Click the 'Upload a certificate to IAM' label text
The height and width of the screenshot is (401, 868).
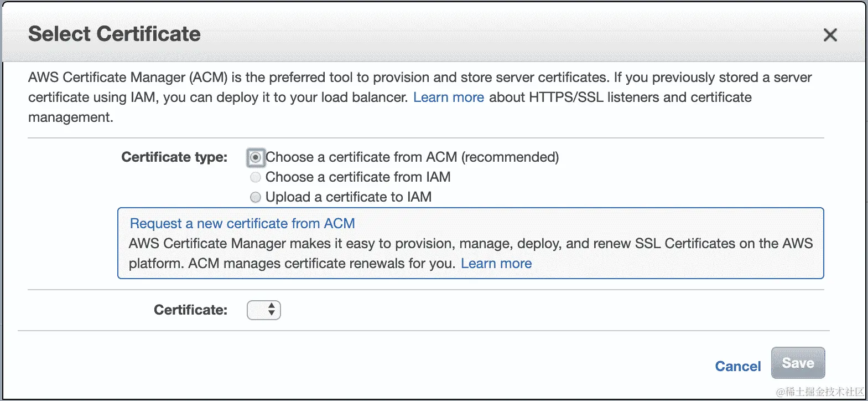coord(348,197)
